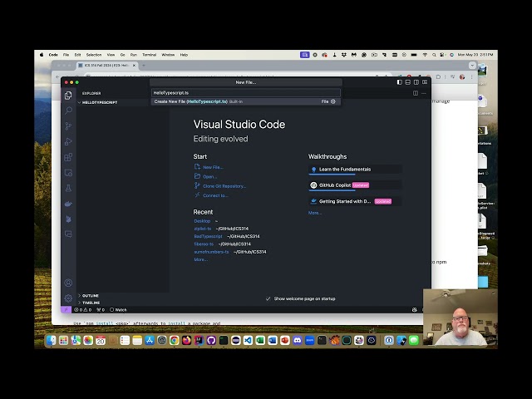Open the View menu in the menu bar
The height and width of the screenshot is (399, 532).
coord(111,55)
